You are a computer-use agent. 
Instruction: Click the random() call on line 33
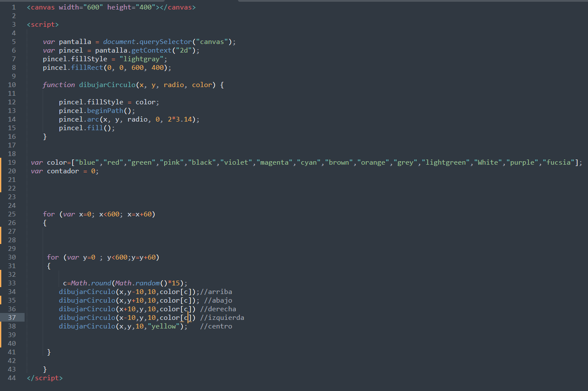151,283
